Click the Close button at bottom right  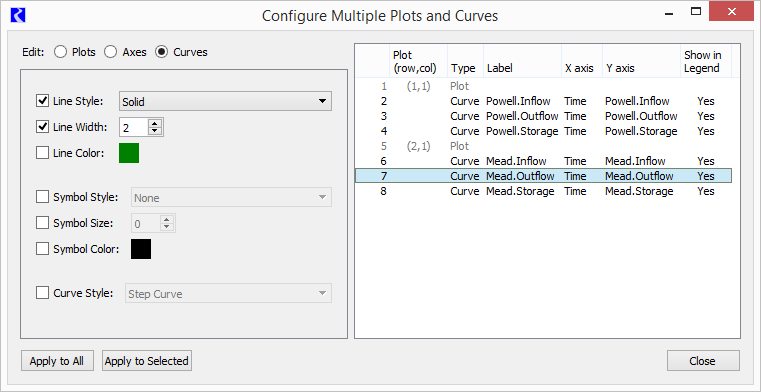coord(703,361)
